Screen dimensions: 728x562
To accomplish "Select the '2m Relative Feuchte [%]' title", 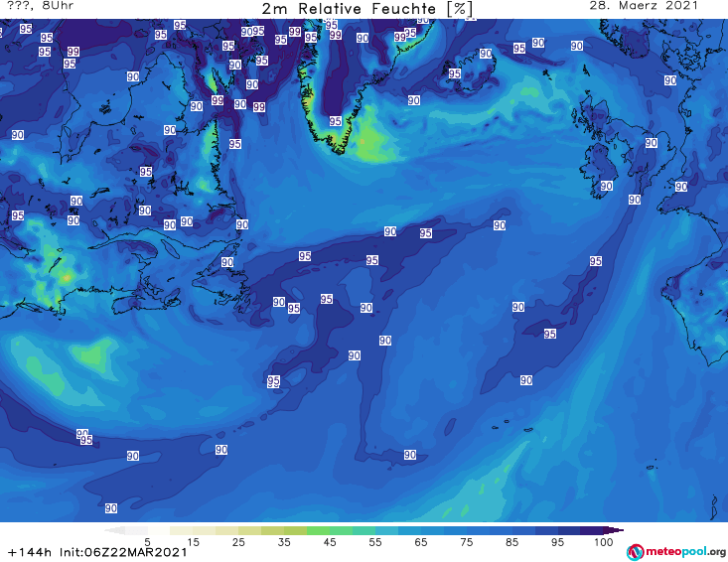I will click(367, 8).
